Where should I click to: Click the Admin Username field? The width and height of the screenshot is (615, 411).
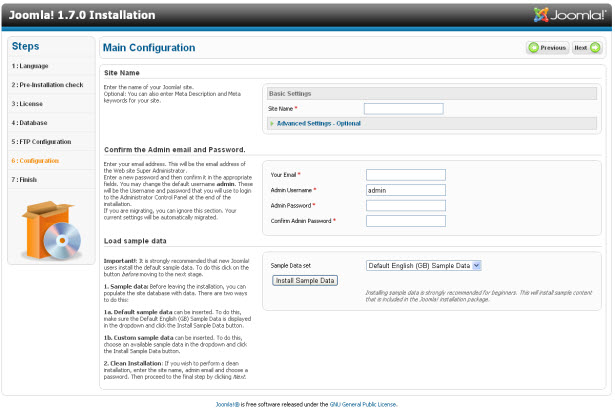tap(404, 190)
